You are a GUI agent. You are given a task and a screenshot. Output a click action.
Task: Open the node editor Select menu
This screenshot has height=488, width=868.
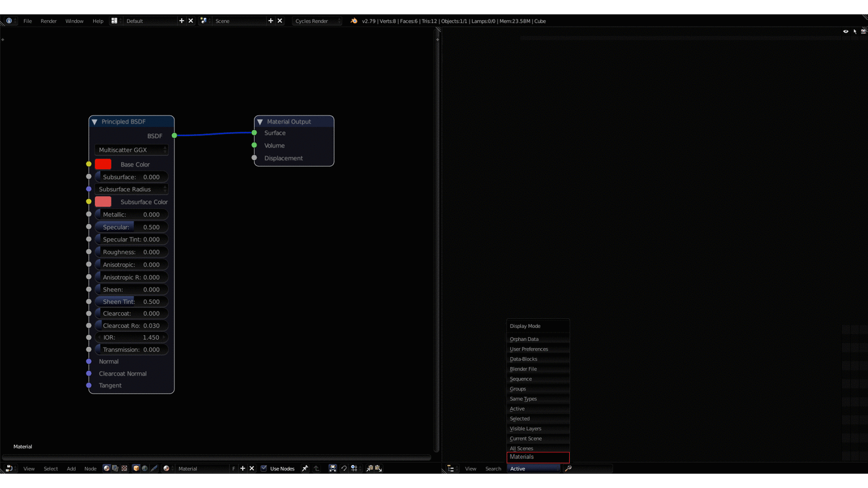[51, 468]
